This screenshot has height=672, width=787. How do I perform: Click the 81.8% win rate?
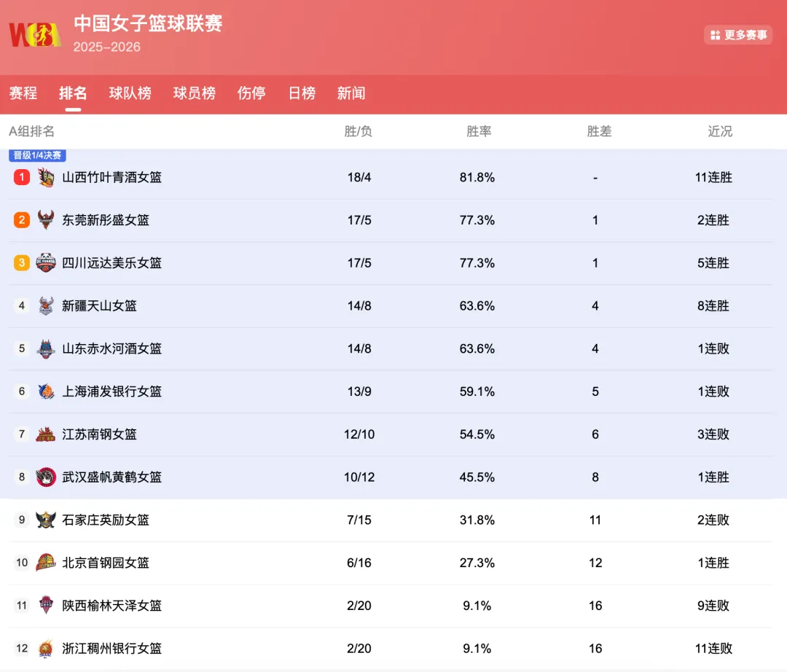pos(477,177)
